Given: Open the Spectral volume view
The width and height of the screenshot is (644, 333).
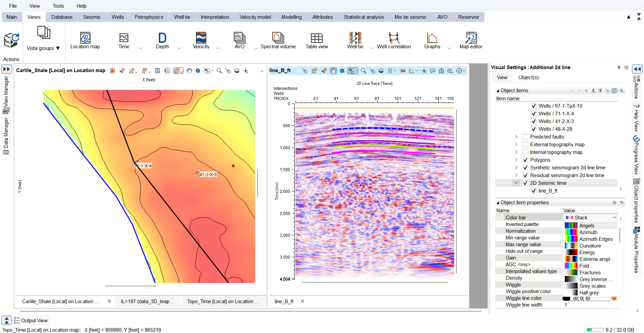Looking at the screenshot, I should [x=278, y=41].
